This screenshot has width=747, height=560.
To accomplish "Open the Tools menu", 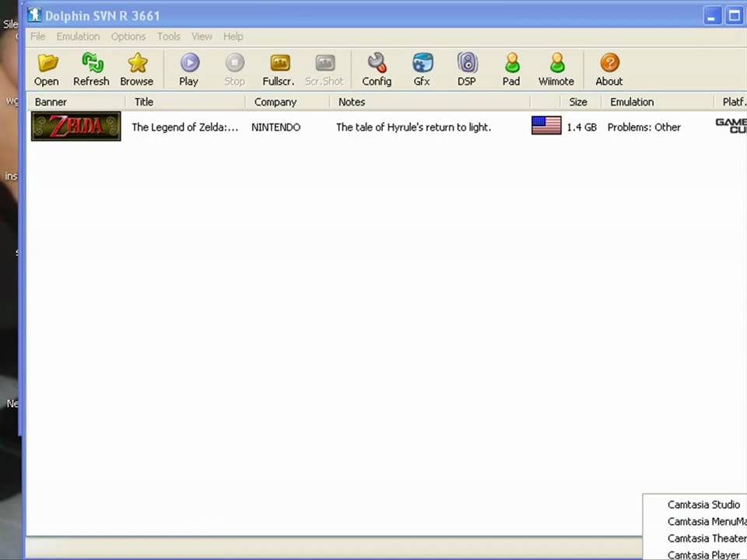I will click(169, 37).
